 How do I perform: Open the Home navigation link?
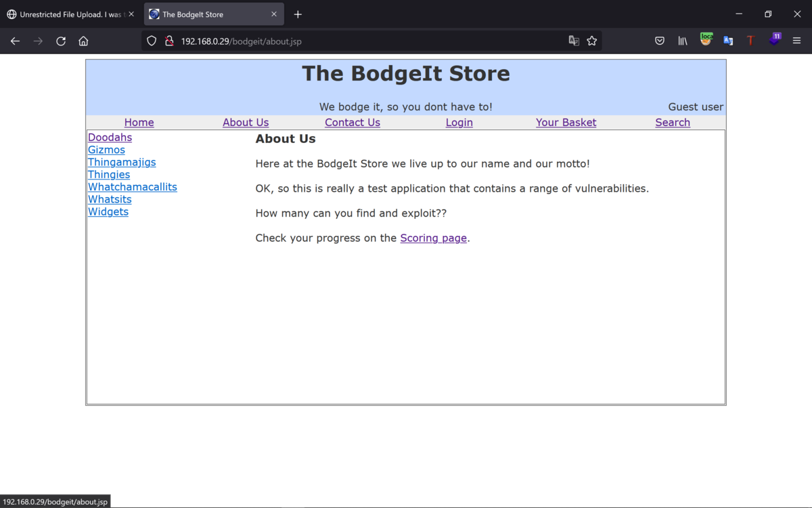[x=139, y=123]
